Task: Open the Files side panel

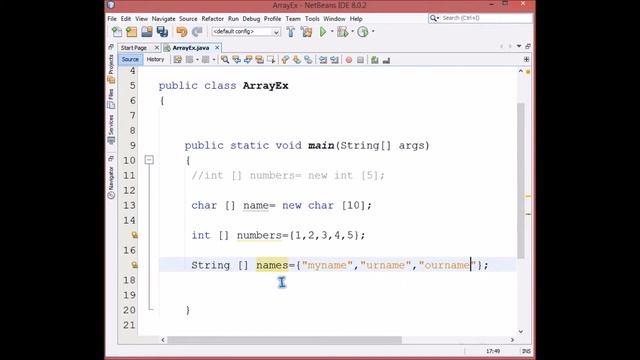Action: (x=111, y=98)
